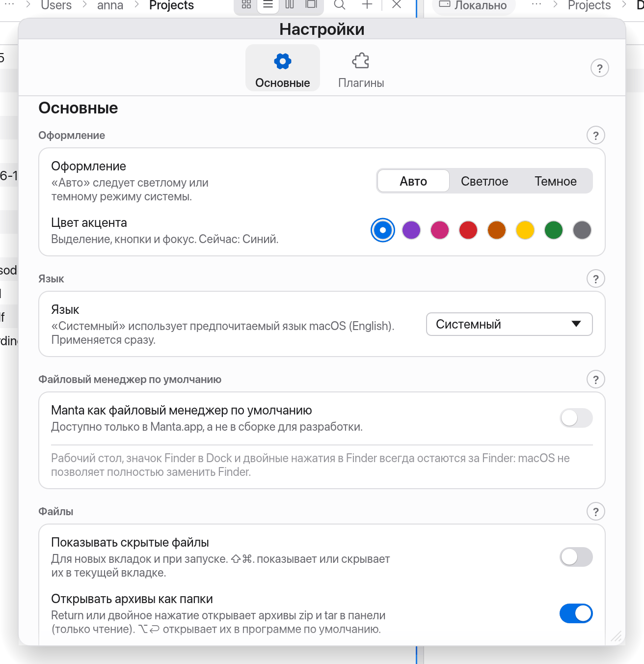This screenshot has width=644, height=664.
Task: Expand the right pane path ellipsis
Action: (x=537, y=5)
